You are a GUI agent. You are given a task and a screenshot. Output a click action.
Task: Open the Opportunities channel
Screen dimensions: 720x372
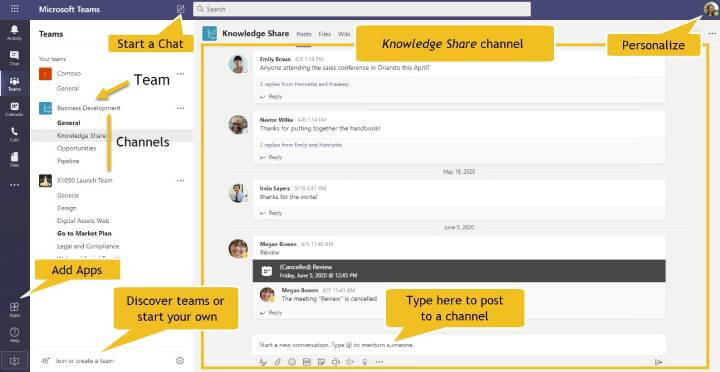click(x=76, y=148)
